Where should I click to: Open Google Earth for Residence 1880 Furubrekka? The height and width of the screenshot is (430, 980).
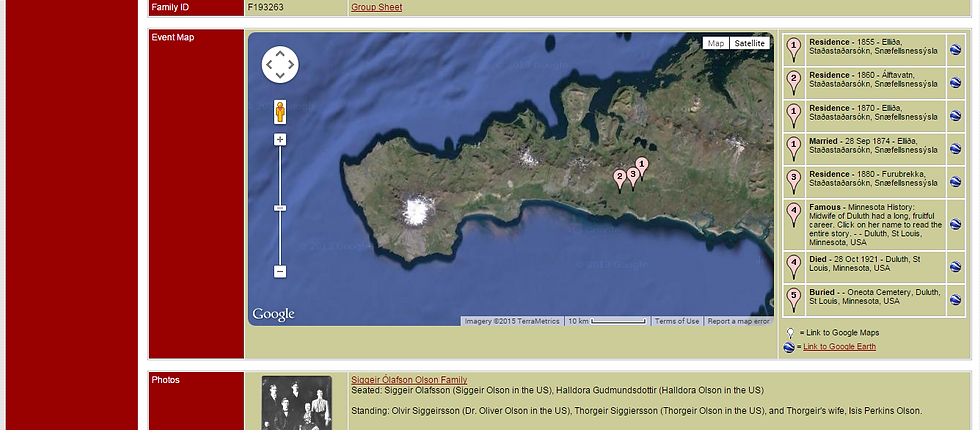pyautogui.click(x=955, y=182)
